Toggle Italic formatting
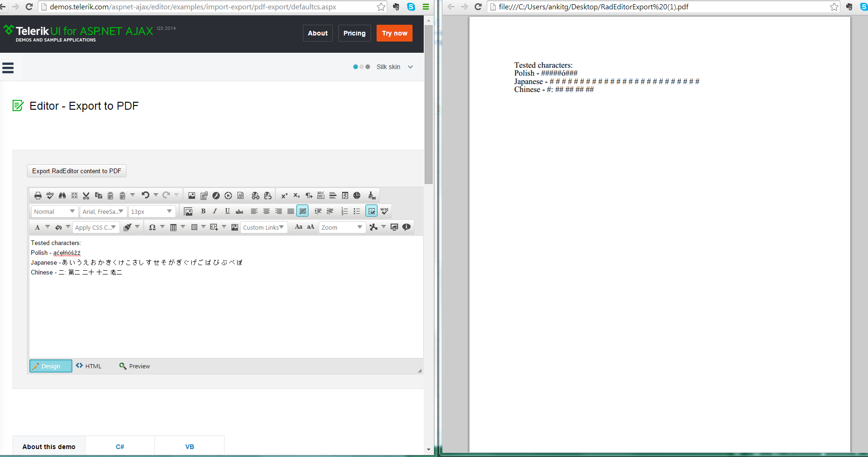This screenshot has height=457, width=868. pyautogui.click(x=215, y=211)
